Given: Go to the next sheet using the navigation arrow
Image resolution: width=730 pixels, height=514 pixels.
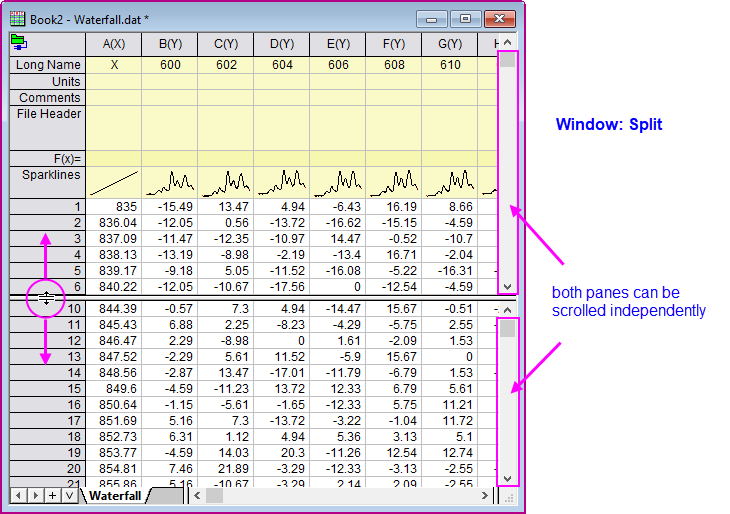Looking at the screenshot, I should point(35,495).
